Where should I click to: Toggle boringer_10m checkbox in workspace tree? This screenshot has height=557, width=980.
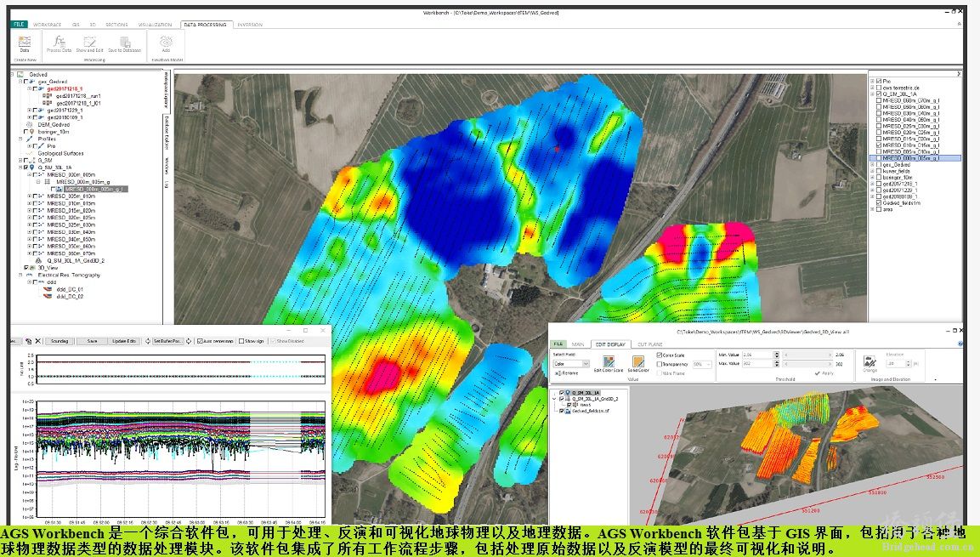(x=27, y=132)
